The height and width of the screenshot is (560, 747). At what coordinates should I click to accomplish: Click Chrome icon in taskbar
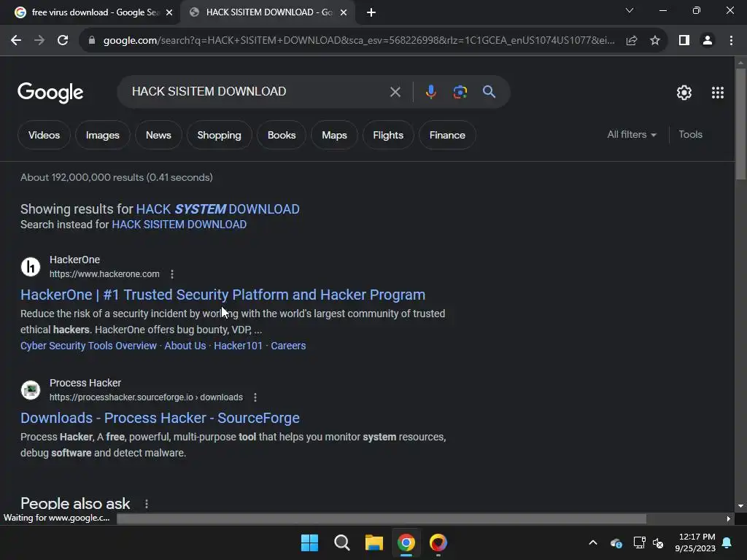pyautogui.click(x=406, y=542)
